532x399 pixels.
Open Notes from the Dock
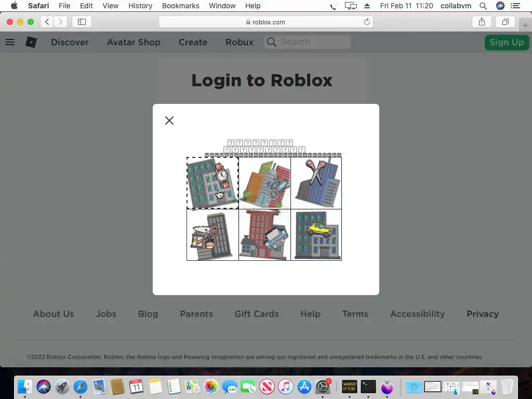point(155,387)
